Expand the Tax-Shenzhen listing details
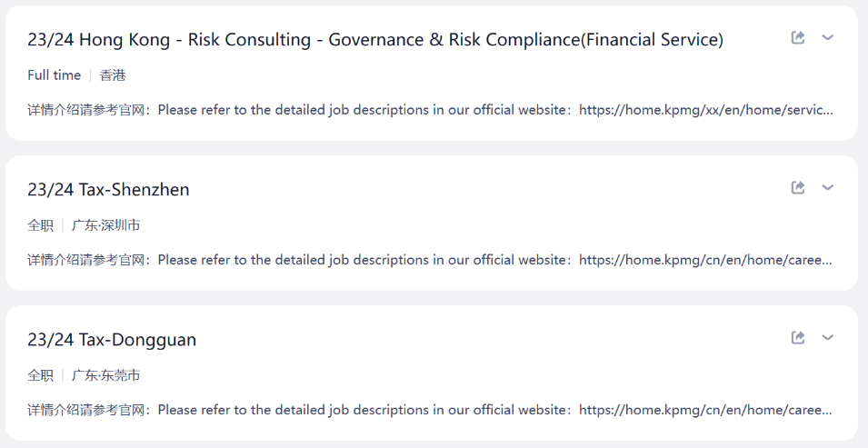Image resolution: width=868 pixels, height=448 pixels. (828, 188)
